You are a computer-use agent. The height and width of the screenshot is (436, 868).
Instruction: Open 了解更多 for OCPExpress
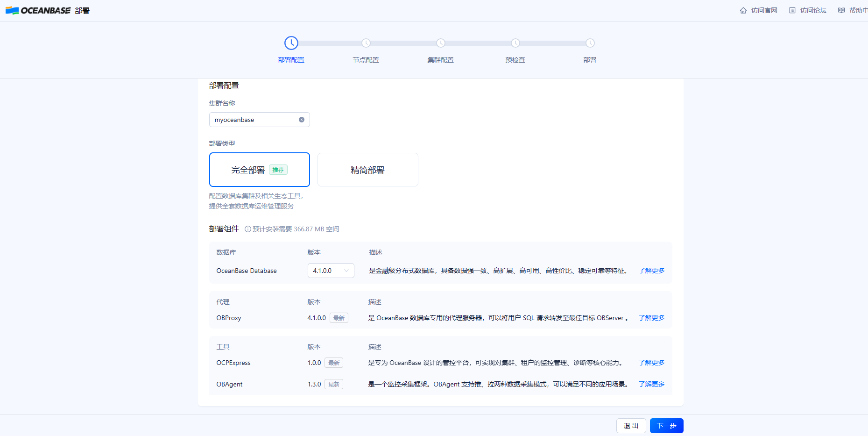point(652,363)
